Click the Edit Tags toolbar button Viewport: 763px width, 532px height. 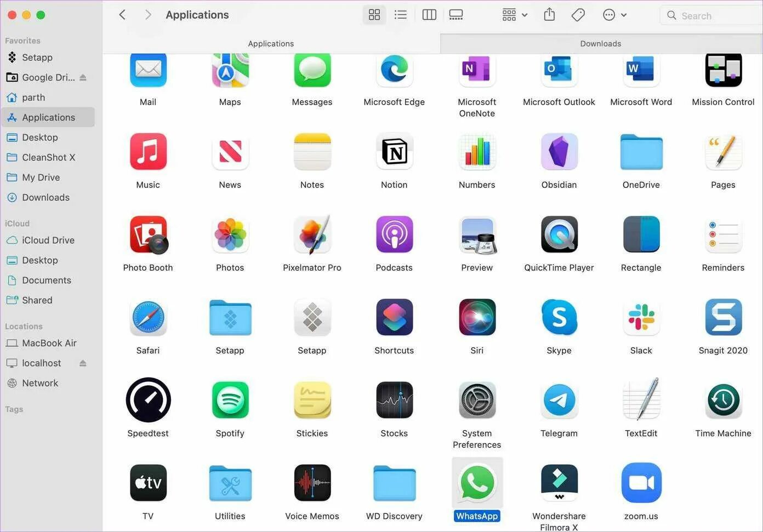pyautogui.click(x=578, y=15)
